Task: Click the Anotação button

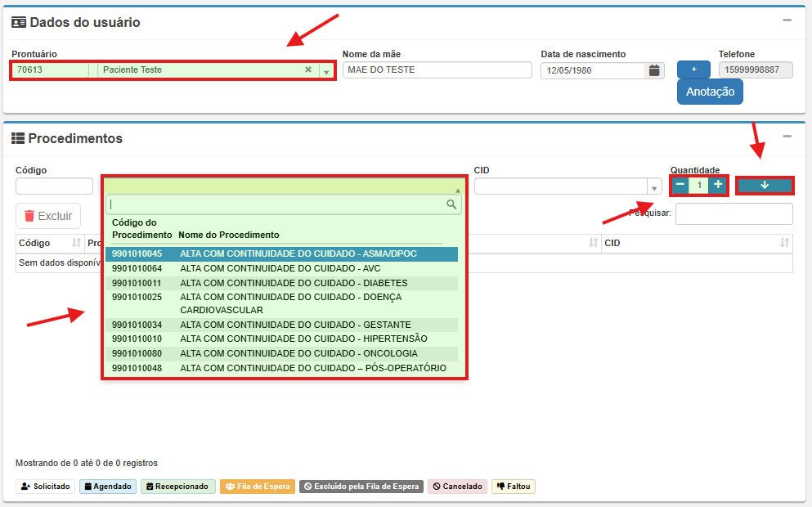Action: click(x=710, y=92)
